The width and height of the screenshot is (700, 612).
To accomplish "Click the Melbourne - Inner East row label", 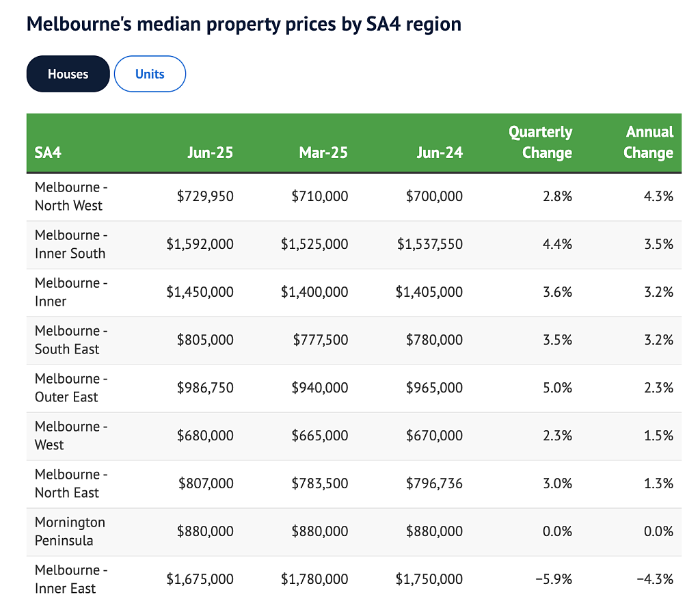I will click(71, 579).
